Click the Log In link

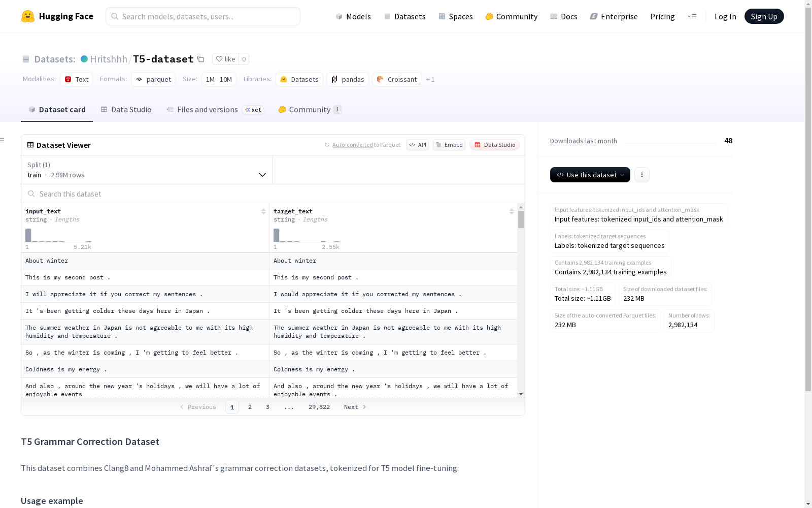[x=725, y=16]
